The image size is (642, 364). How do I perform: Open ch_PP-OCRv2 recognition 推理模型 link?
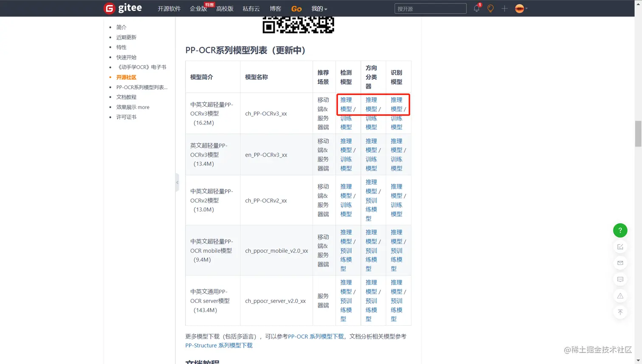click(397, 191)
